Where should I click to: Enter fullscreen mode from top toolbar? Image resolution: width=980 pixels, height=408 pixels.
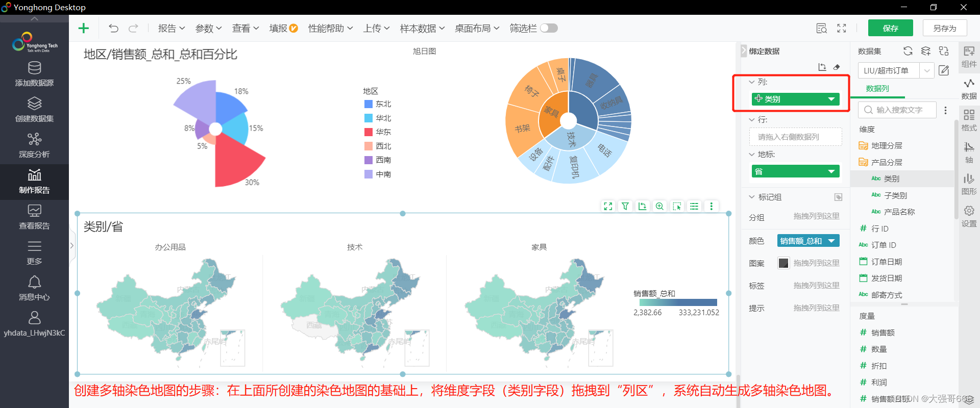pyautogui.click(x=842, y=29)
